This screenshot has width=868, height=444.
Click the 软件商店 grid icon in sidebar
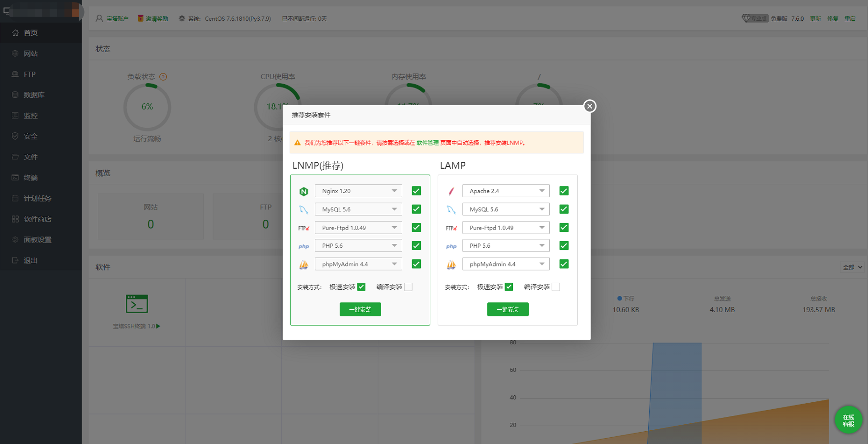pyautogui.click(x=15, y=219)
